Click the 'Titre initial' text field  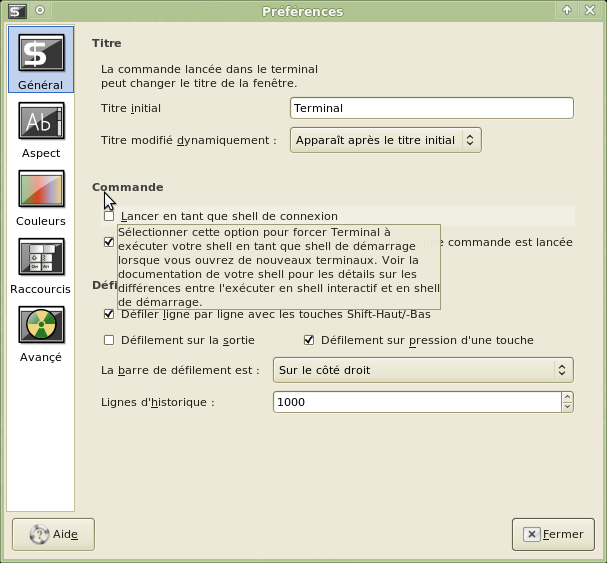click(431, 108)
